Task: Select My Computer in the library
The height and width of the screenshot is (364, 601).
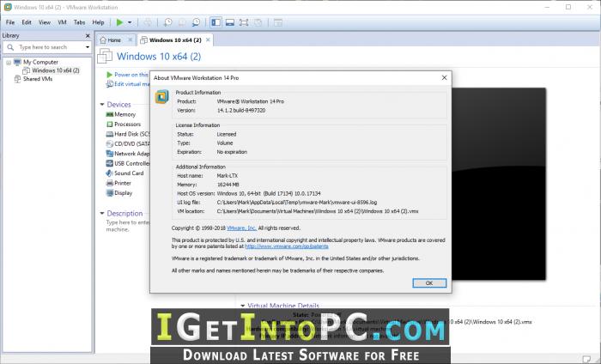Action: point(40,62)
